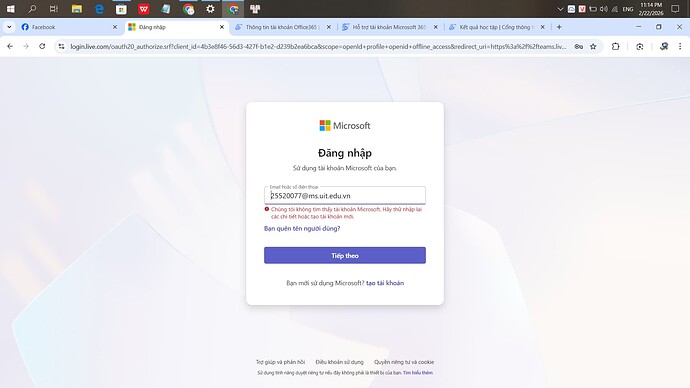The width and height of the screenshot is (690, 388).
Task: Bookmark this page with the star
Action: pos(593,46)
